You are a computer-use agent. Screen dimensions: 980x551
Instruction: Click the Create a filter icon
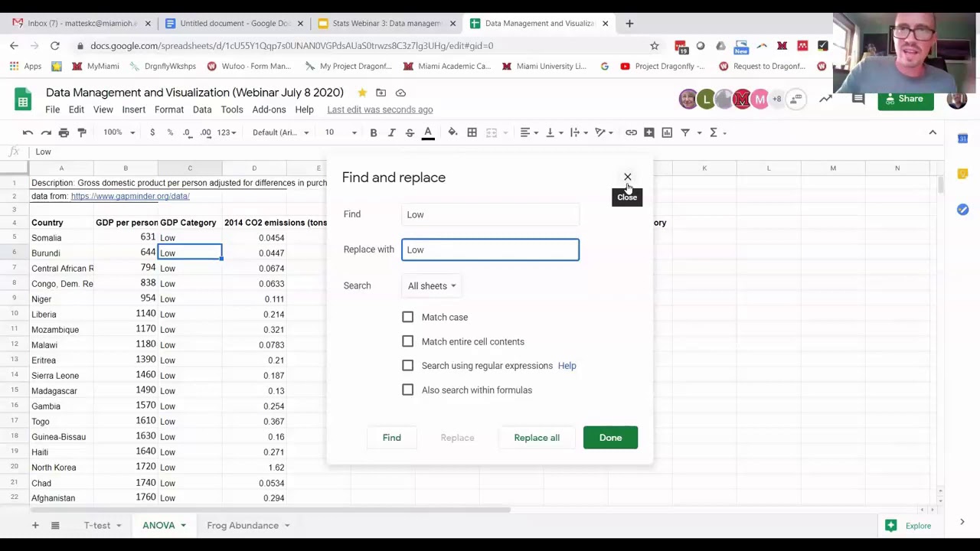click(x=685, y=132)
